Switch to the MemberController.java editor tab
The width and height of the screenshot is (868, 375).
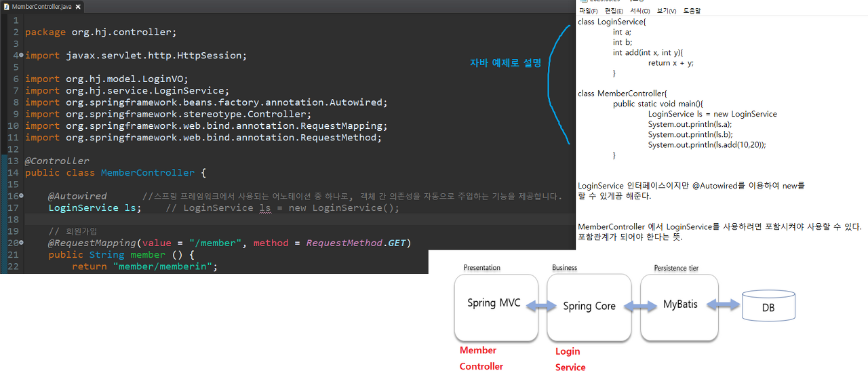coord(41,6)
